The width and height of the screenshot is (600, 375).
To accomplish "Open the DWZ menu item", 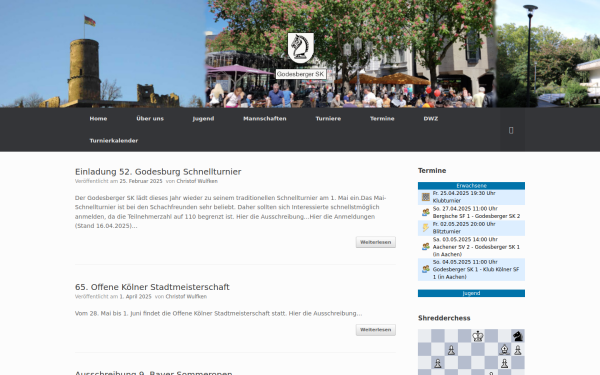I will coord(431,119).
